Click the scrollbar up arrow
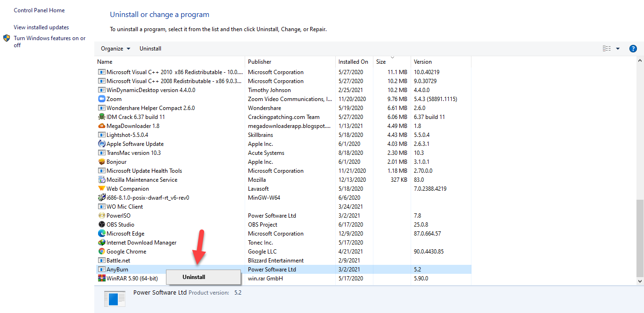Viewport: 644px width, 313px height. [640, 61]
